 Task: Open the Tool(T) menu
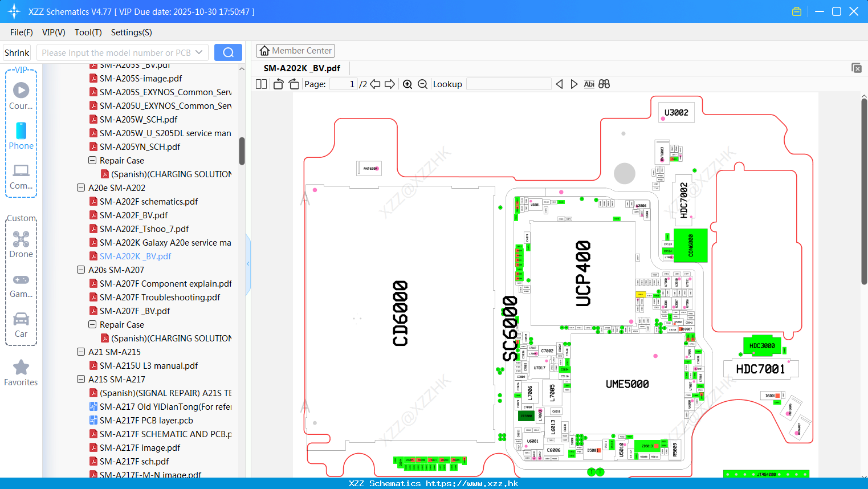pyautogui.click(x=88, y=32)
